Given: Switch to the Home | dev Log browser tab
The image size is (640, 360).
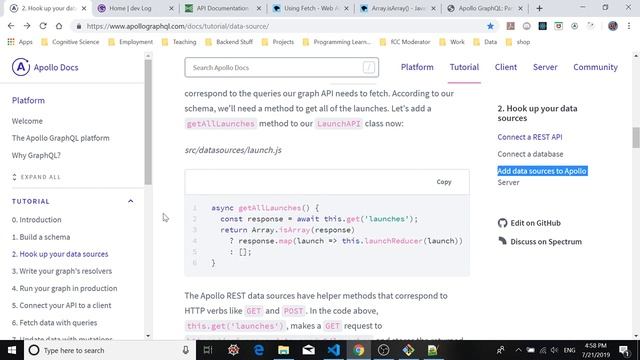Looking at the screenshot, I should [136, 8].
